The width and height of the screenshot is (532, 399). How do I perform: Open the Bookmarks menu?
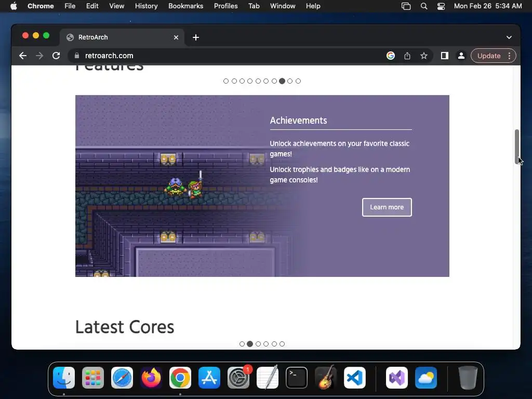coord(186,6)
